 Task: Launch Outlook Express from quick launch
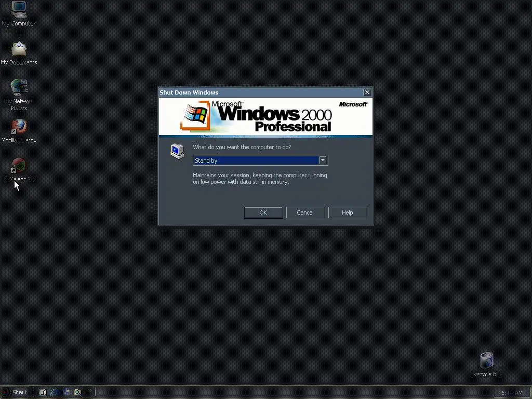click(x=66, y=392)
